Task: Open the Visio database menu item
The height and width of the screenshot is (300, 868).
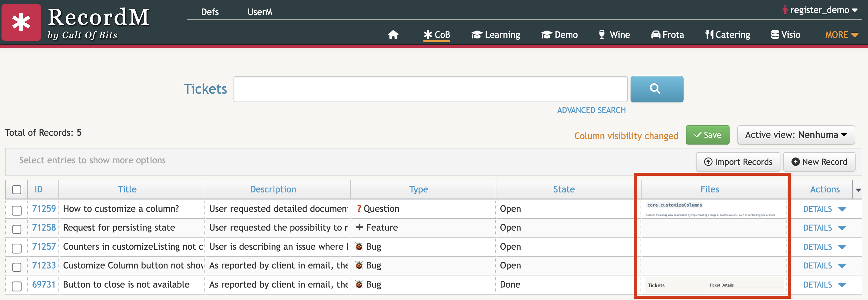Action: 785,35
